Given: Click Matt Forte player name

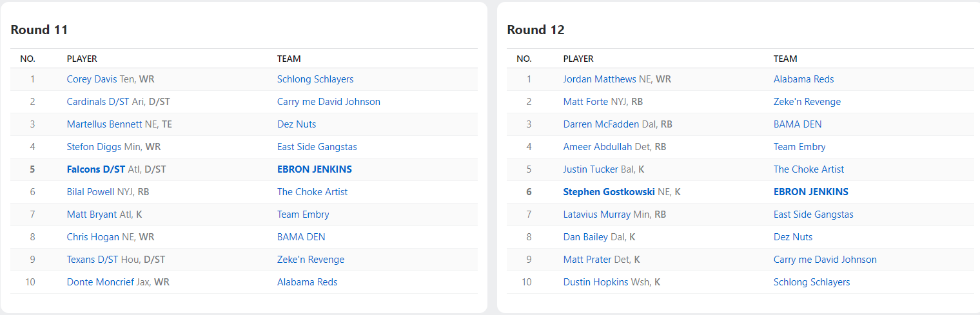Looking at the screenshot, I should coord(585,102).
